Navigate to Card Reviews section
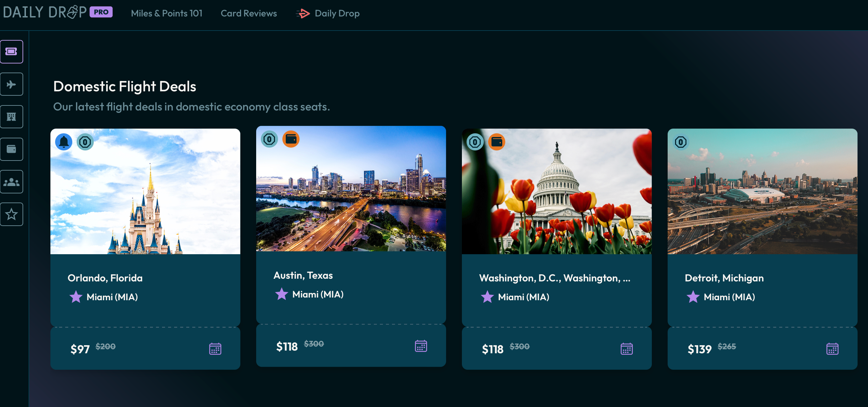 click(x=248, y=13)
